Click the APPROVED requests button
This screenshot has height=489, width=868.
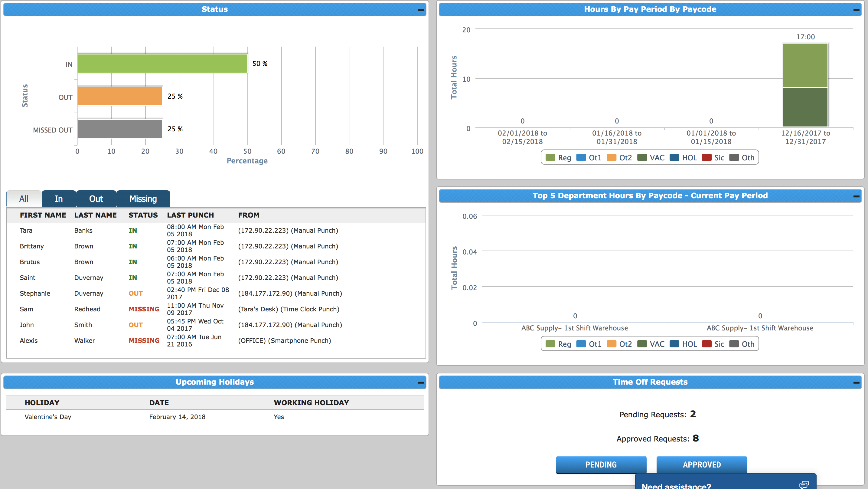pyautogui.click(x=702, y=465)
